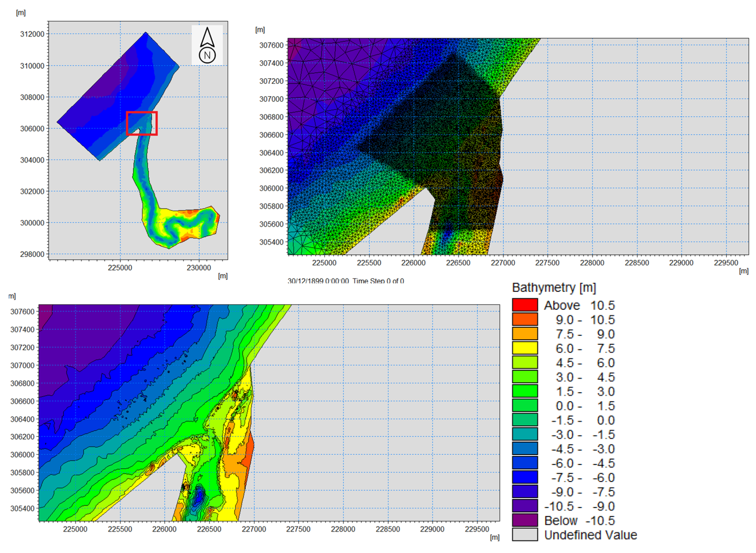Select the red 'Above 10.5' legend swatch
756x553 pixels.
coord(525,305)
